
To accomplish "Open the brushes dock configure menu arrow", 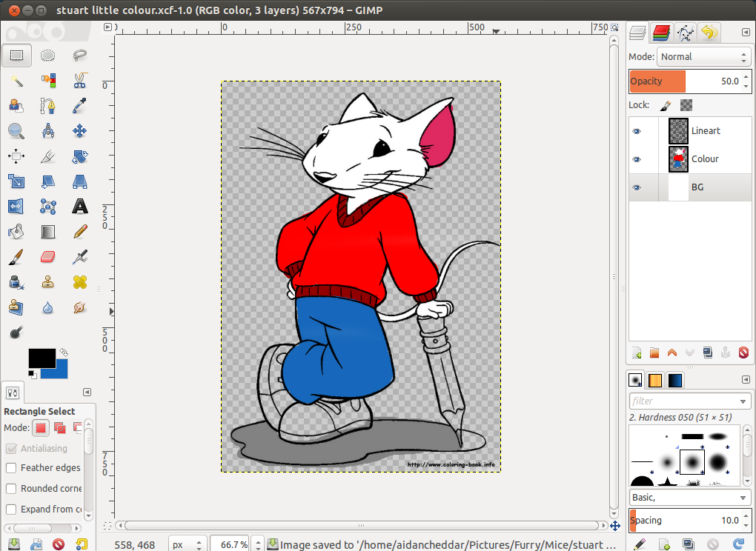I will (x=746, y=379).
